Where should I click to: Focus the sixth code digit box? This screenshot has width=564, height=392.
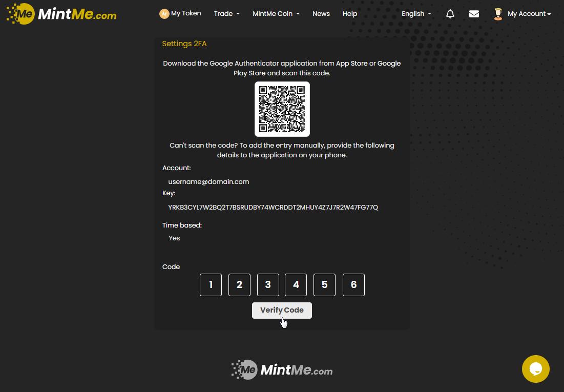point(353,285)
